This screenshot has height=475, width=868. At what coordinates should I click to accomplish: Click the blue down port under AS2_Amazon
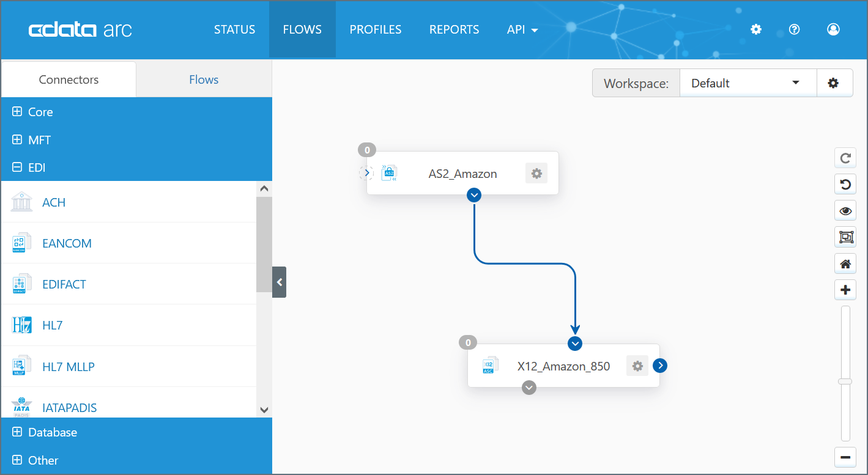pos(474,195)
